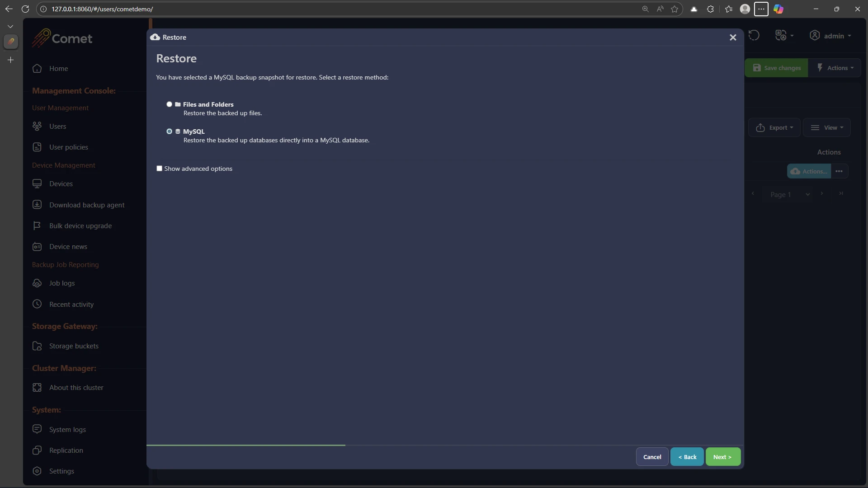Open Job logs
868x488 pixels.
(62, 283)
